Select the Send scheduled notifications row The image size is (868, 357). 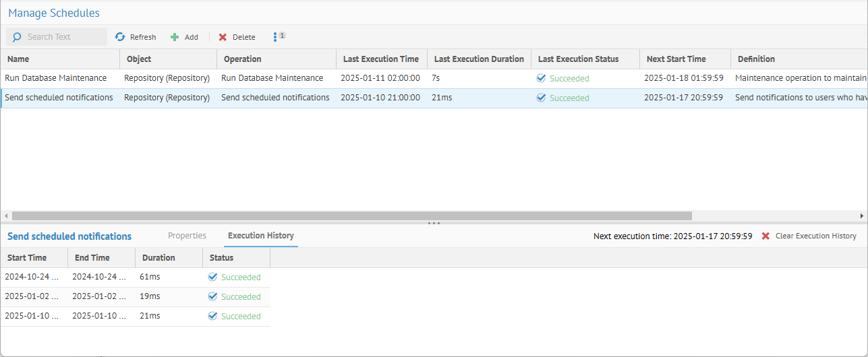59,98
